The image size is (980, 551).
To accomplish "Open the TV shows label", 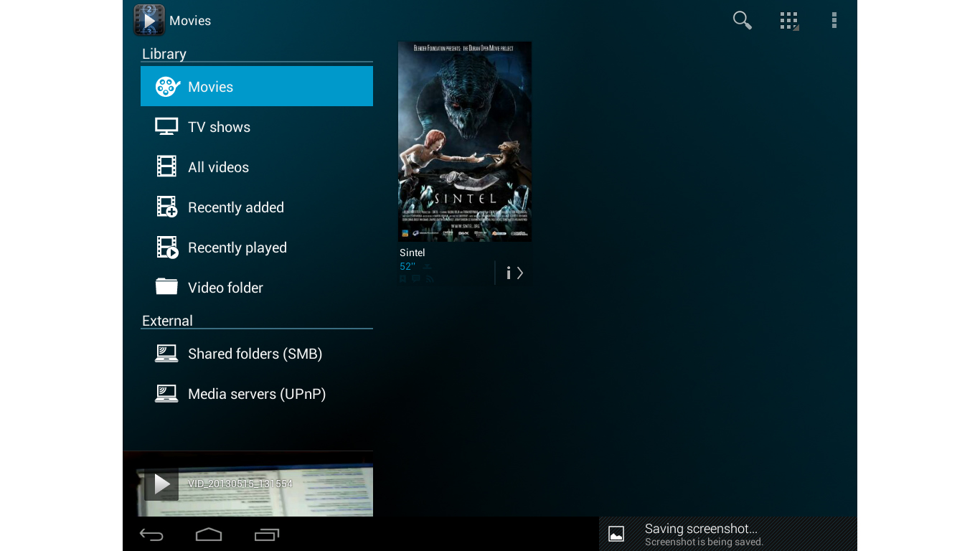I will 219,127.
